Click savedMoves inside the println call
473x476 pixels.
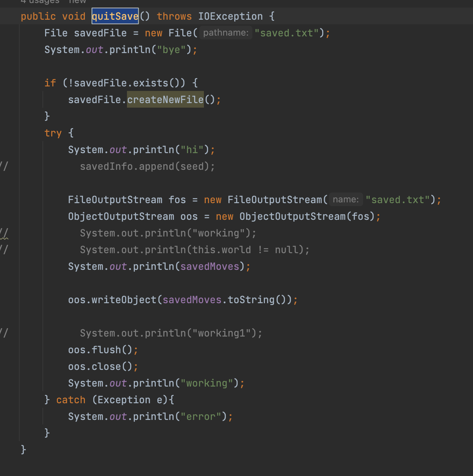tap(210, 266)
